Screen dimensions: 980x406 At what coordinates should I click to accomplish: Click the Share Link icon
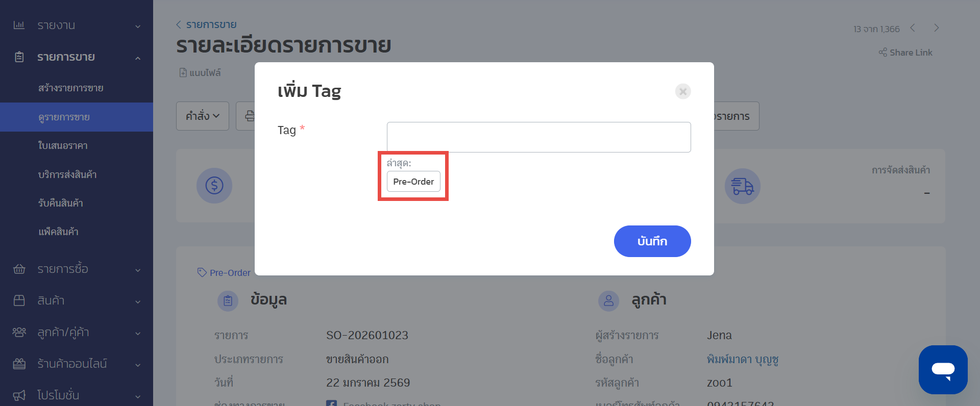tap(883, 53)
